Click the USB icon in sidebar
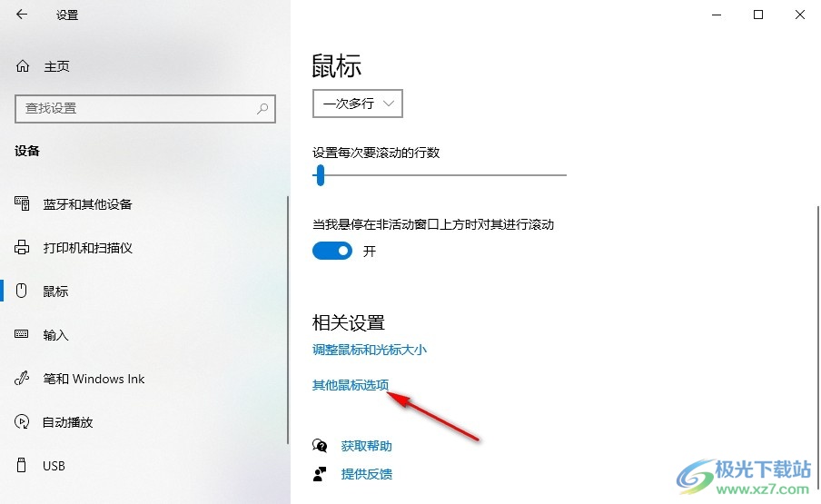The height and width of the screenshot is (504, 821). 22,465
